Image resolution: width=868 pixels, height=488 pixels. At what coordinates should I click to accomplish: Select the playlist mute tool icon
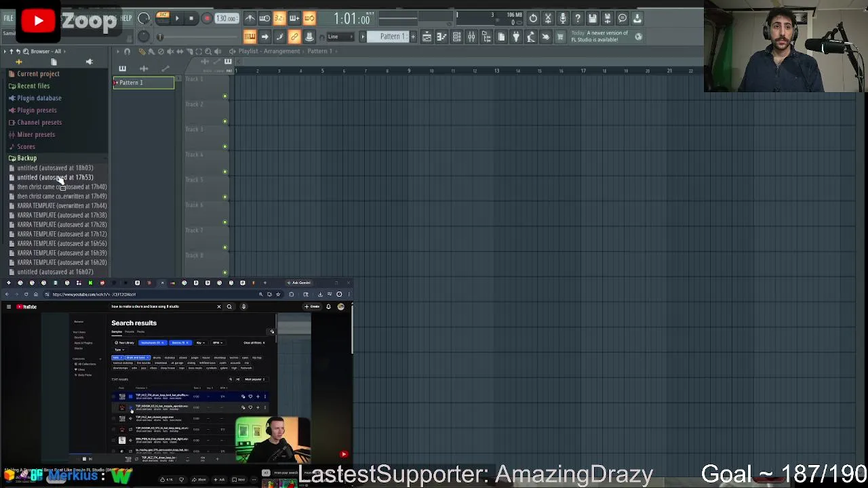tap(170, 52)
